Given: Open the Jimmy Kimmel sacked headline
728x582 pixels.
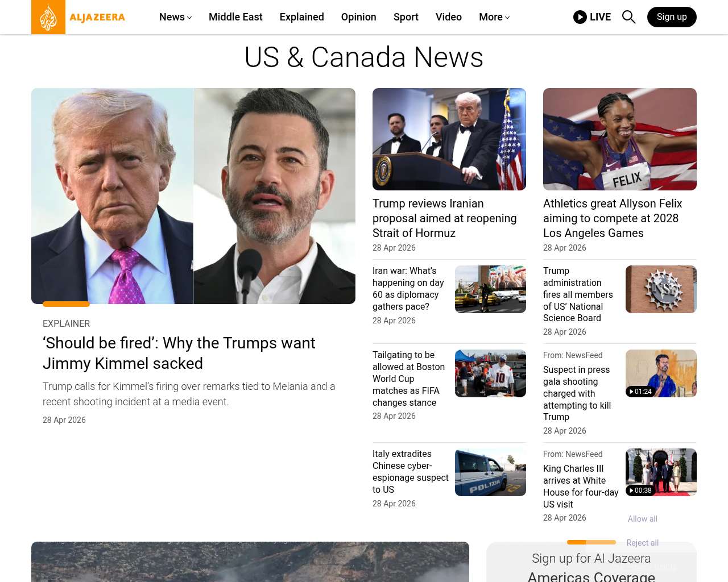Looking at the screenshot, I should [179, 353].
